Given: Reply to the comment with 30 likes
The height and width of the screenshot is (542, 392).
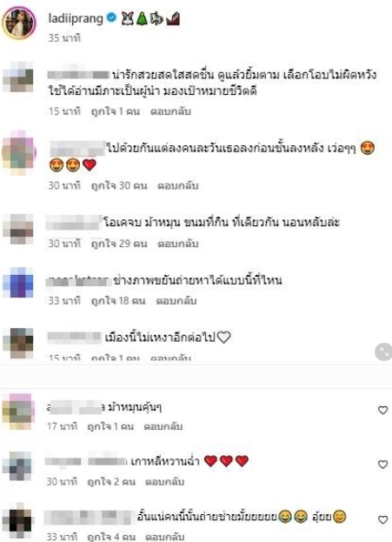Looking at the screenshot, I should tap(178, 185).
